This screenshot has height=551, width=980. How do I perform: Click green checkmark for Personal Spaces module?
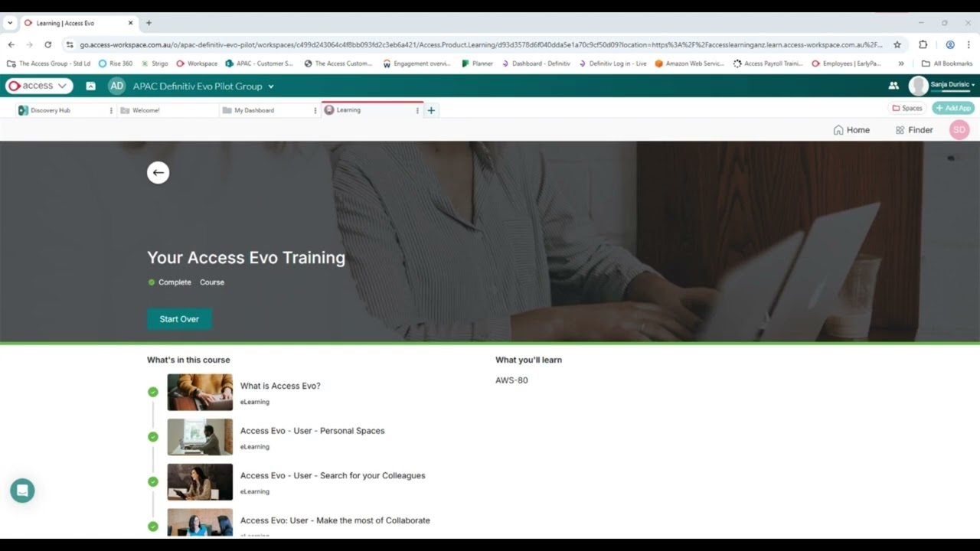pos(153,437)
